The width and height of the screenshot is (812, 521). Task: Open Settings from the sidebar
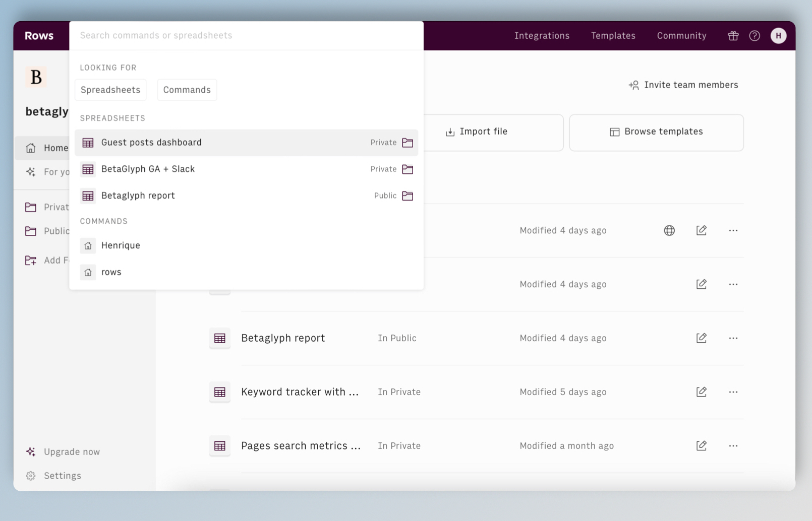coord(53,476)
